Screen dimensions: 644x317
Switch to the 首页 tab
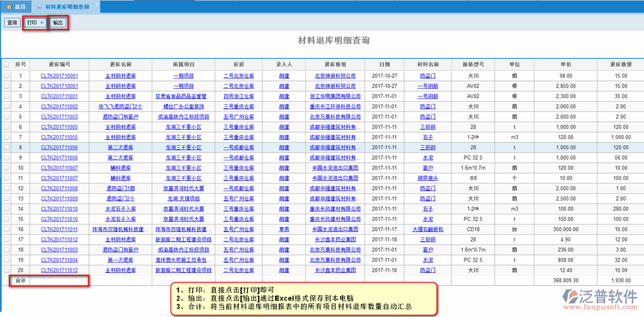(20, 6)
